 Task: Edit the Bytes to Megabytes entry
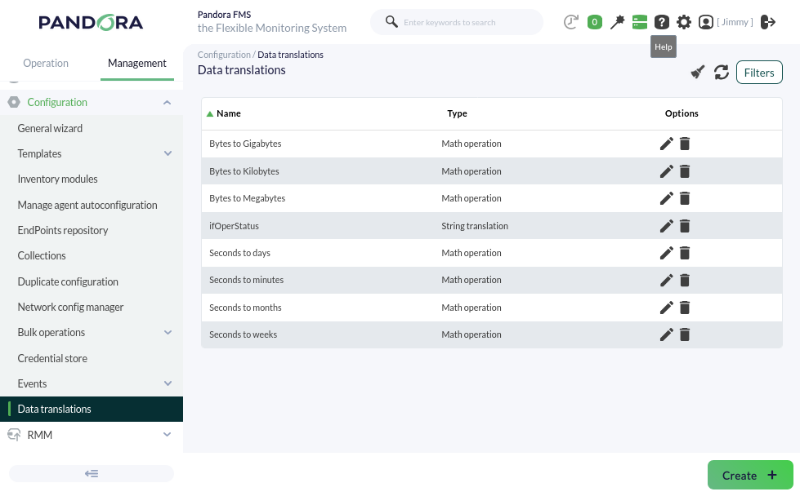point(666,199)
